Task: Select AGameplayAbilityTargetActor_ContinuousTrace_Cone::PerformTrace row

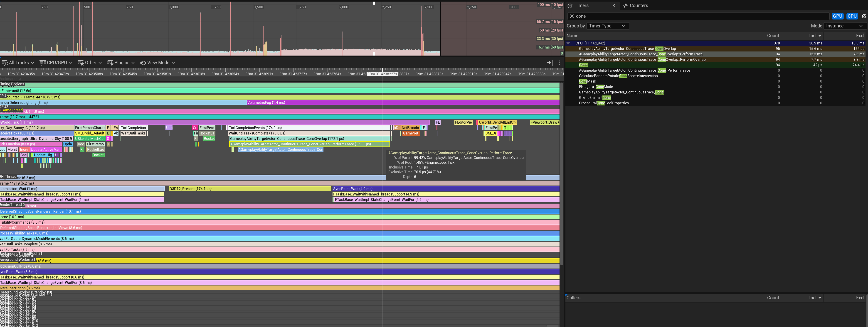Action: pyautogui.click(x=715, y=70)
